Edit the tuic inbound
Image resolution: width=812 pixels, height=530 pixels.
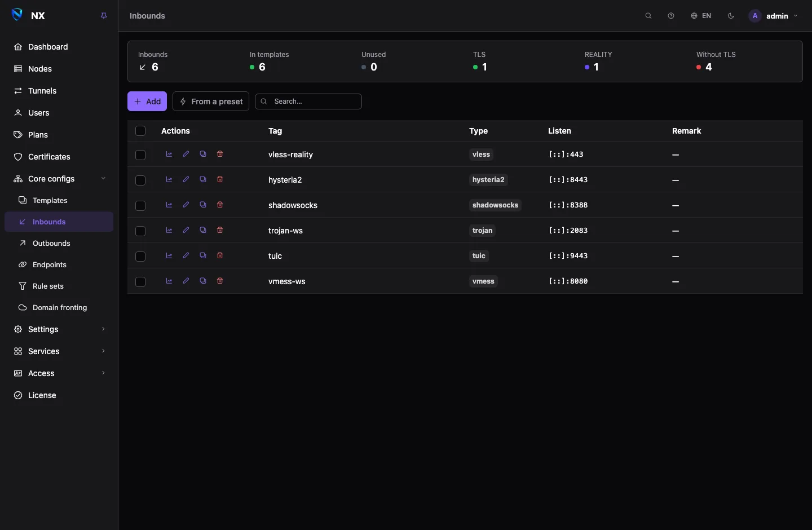186,255
